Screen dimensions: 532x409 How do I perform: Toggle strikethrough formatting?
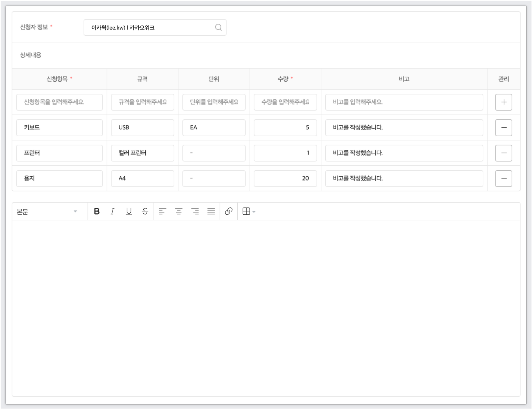coord(145,211)
